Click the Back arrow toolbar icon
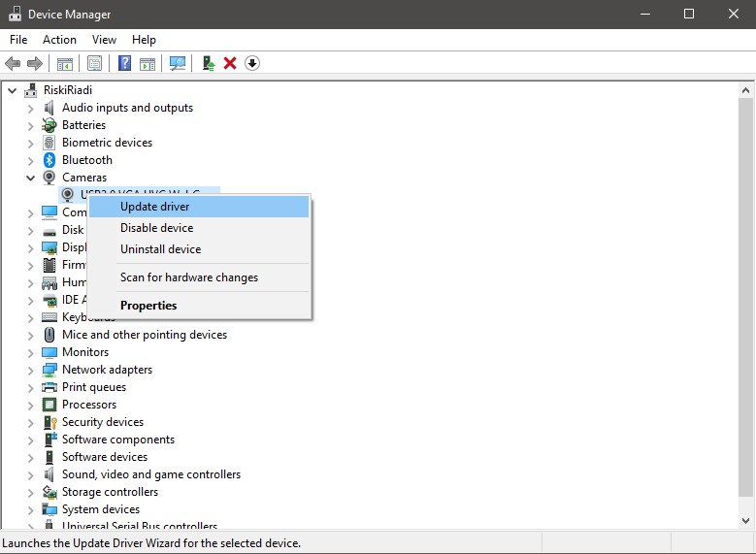This screenshot has width=756, height=554. [13, 63]
